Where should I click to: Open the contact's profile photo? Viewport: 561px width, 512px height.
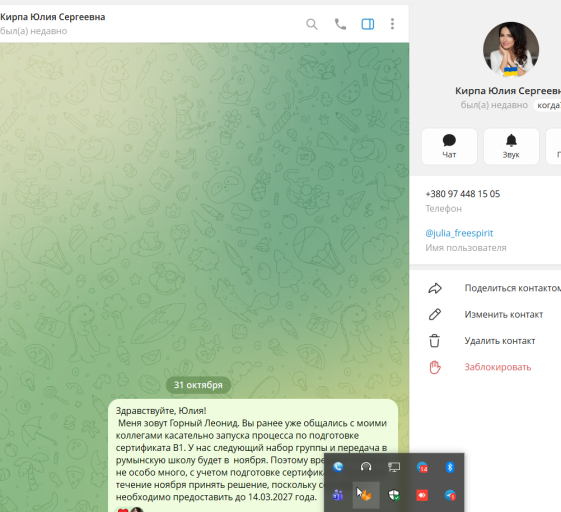coord(511,49)
